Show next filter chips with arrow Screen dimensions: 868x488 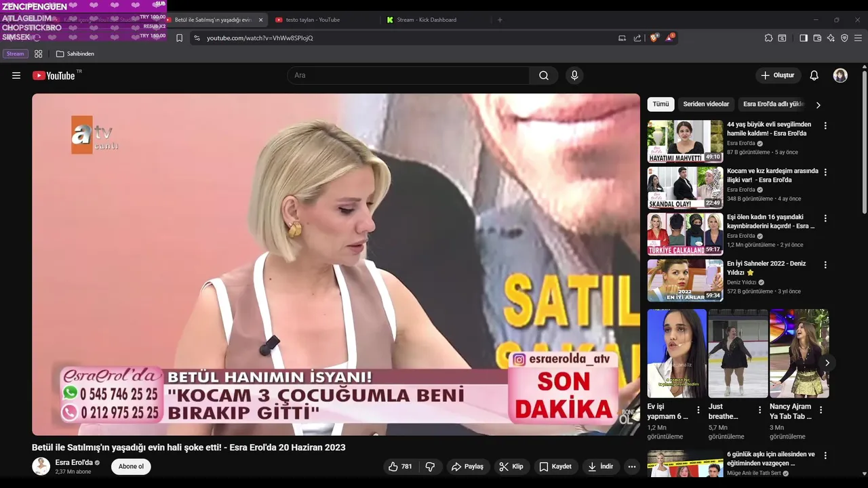coord(818,105)
